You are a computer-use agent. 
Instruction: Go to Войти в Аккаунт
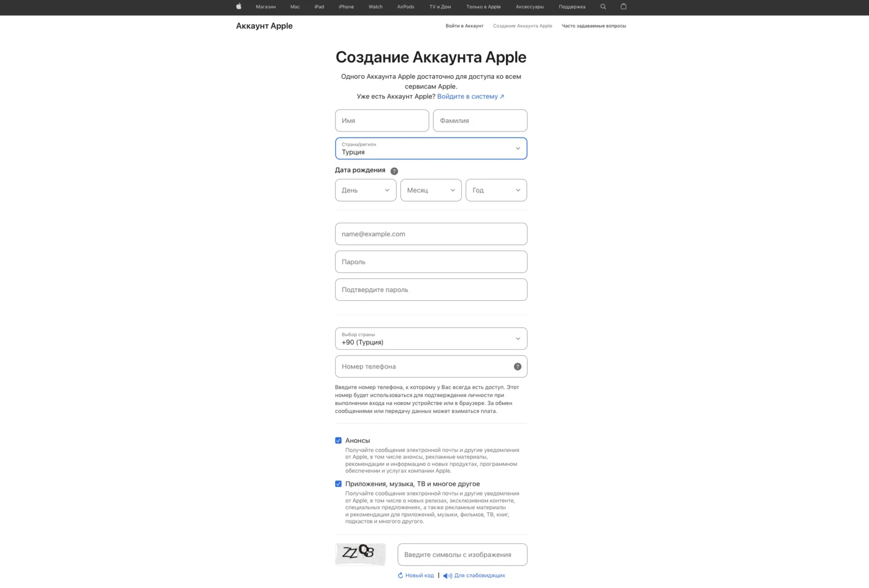(464, 26)
